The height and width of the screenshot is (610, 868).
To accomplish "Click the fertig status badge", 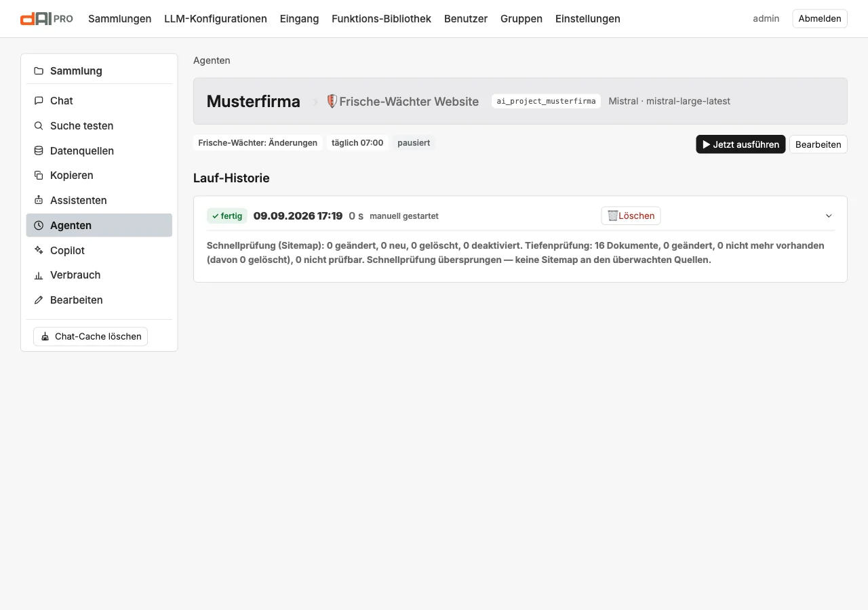I will pos(227,216).
